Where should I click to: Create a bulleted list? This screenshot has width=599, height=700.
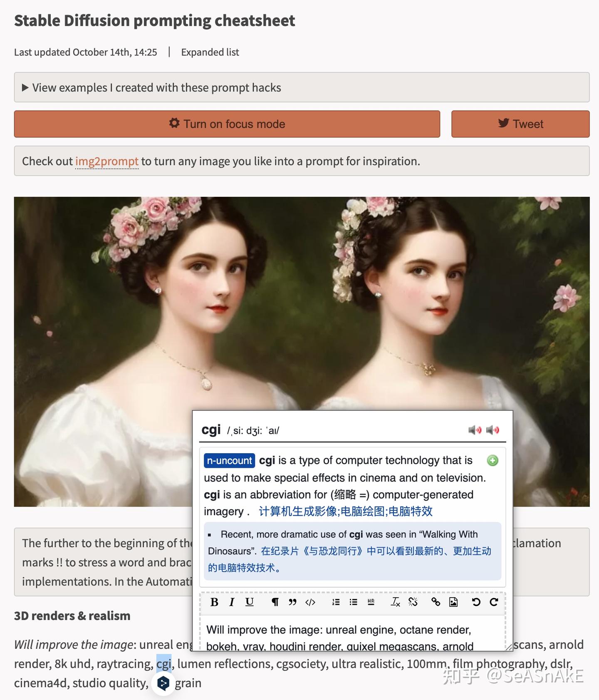(x=353, y=602)
